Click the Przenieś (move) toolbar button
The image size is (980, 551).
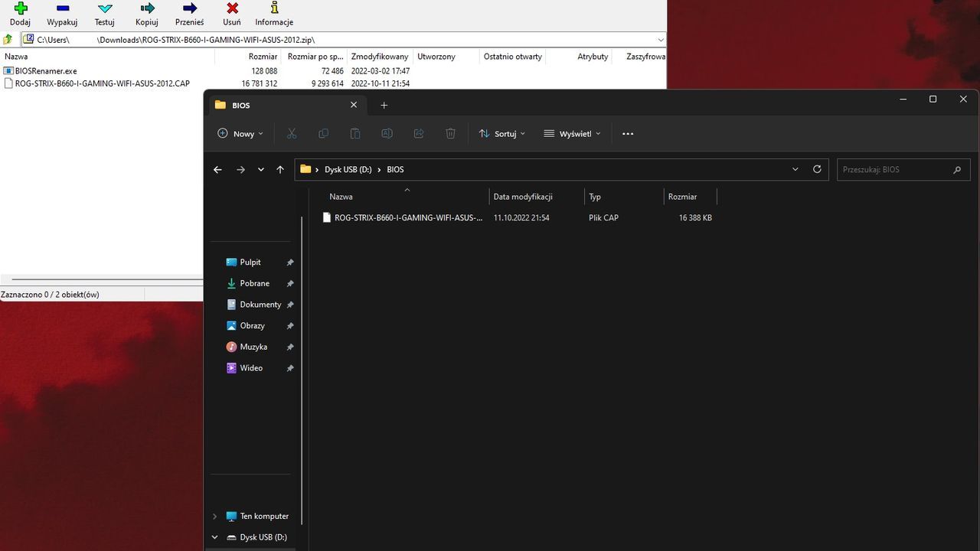pyautogui.click(x=189, y=14)
